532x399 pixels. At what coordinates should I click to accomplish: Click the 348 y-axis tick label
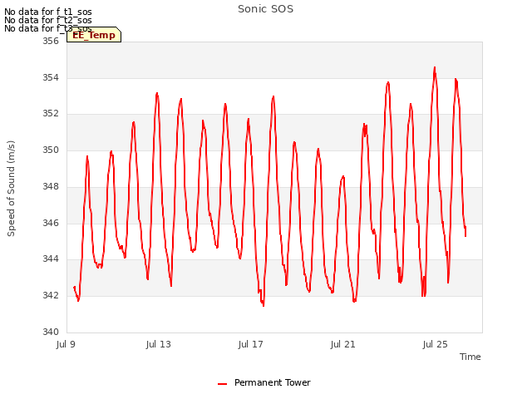coord(51,186)
